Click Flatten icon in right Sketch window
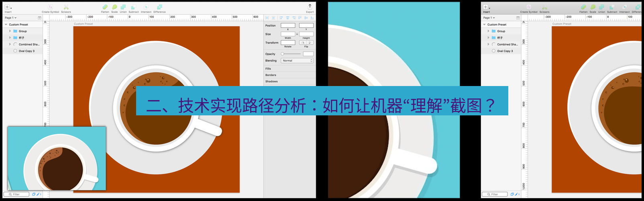Screen dimensions: 644x201 583,7
